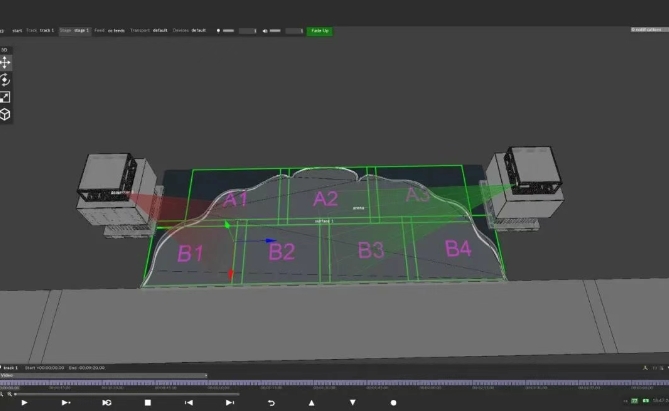The image size is (669, 411).
Task: Select the scale gizmo tool
Action: (x=5, y=97)
